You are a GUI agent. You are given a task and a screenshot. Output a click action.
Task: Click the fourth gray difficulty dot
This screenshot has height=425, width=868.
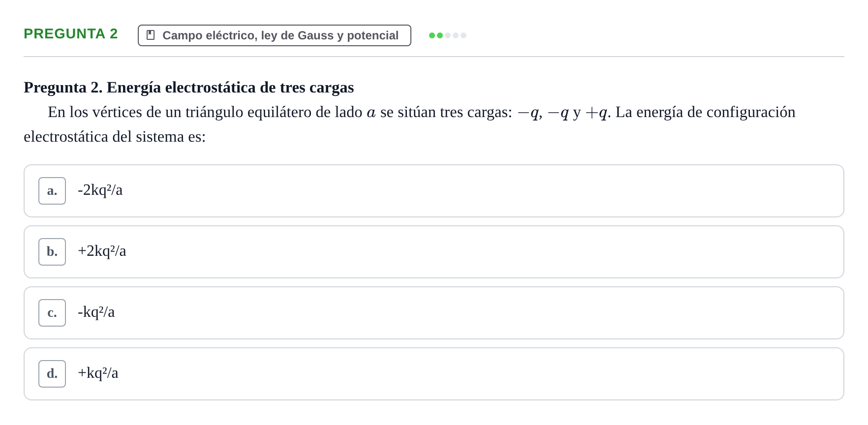click(x=456, y=35)
